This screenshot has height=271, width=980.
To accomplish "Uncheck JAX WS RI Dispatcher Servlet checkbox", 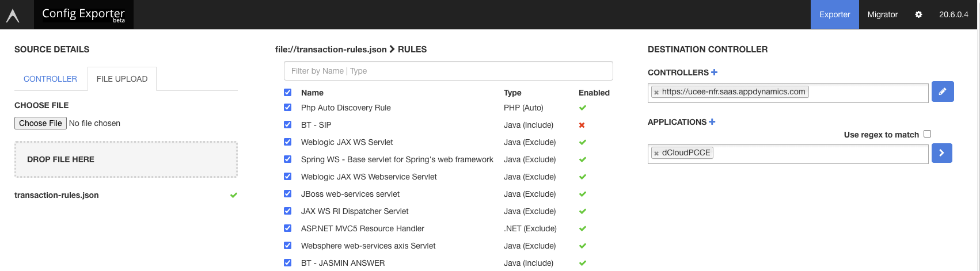I will 288,211.
